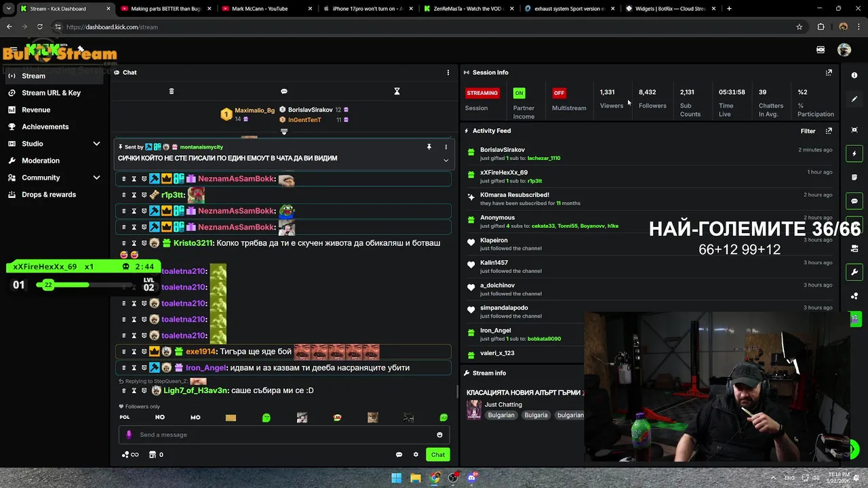The image size is (868, 488).
Task: Open profile avatar at top right
Action: [844, 49]
